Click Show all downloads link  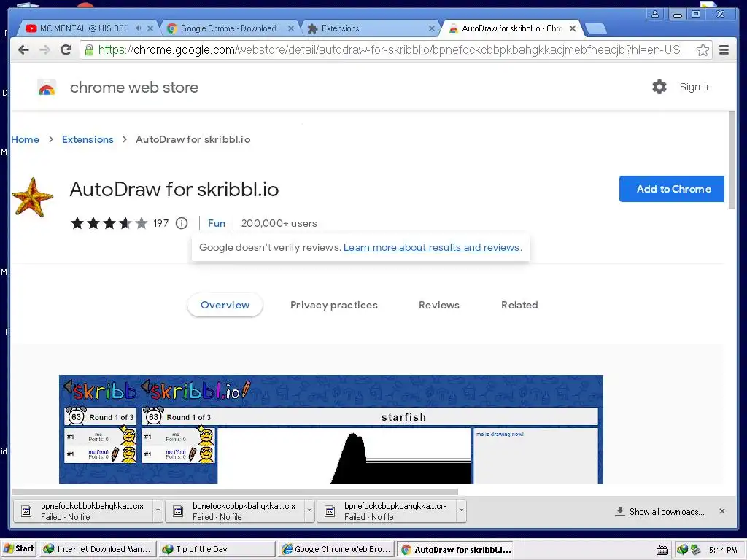click(667, 511)
